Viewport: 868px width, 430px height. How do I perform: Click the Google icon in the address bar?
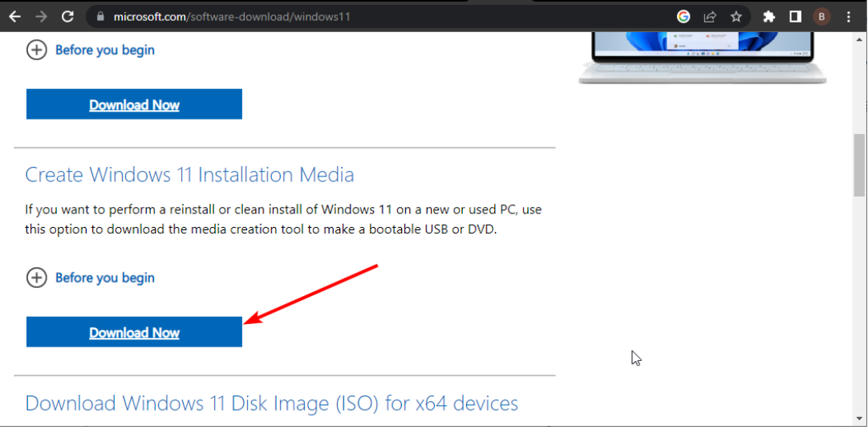683,16
